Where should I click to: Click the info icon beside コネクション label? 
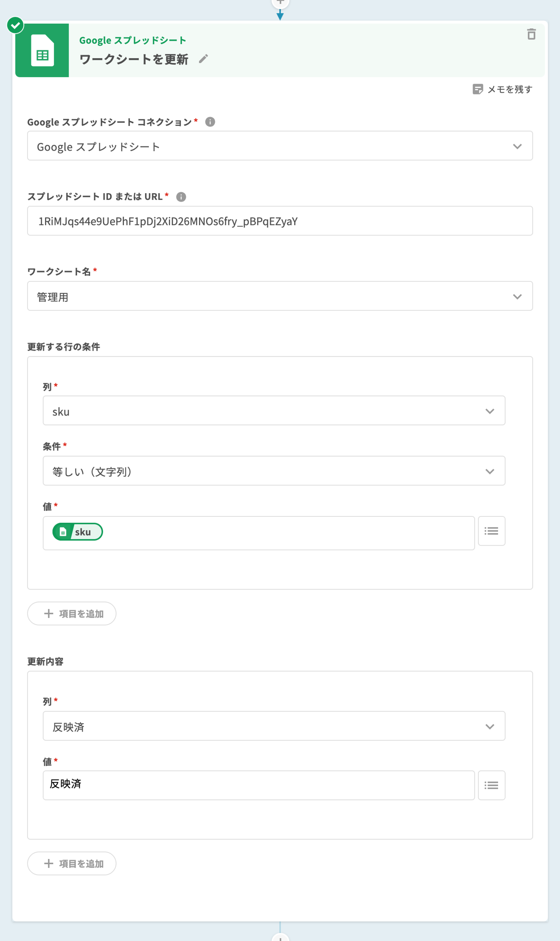point(210,122)
